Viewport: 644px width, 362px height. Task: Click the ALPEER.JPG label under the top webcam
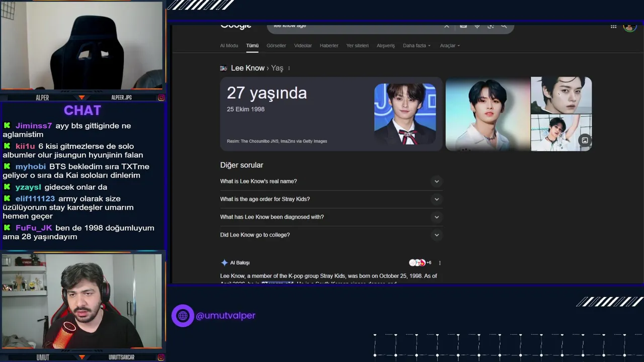(x=121, y=98)
